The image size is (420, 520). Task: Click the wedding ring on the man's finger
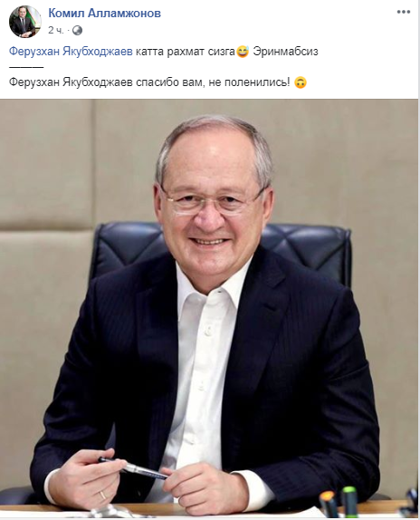[103, 496]
